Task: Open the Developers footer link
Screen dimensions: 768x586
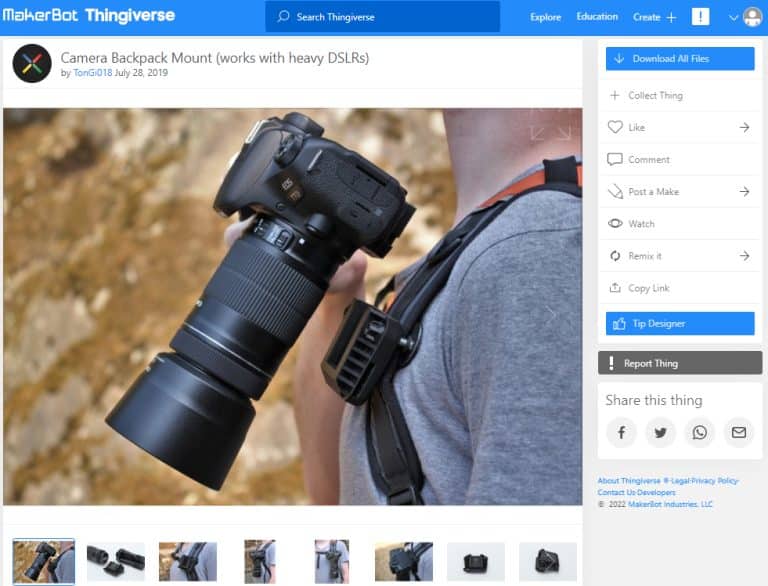Action: (x=655, y=492)
